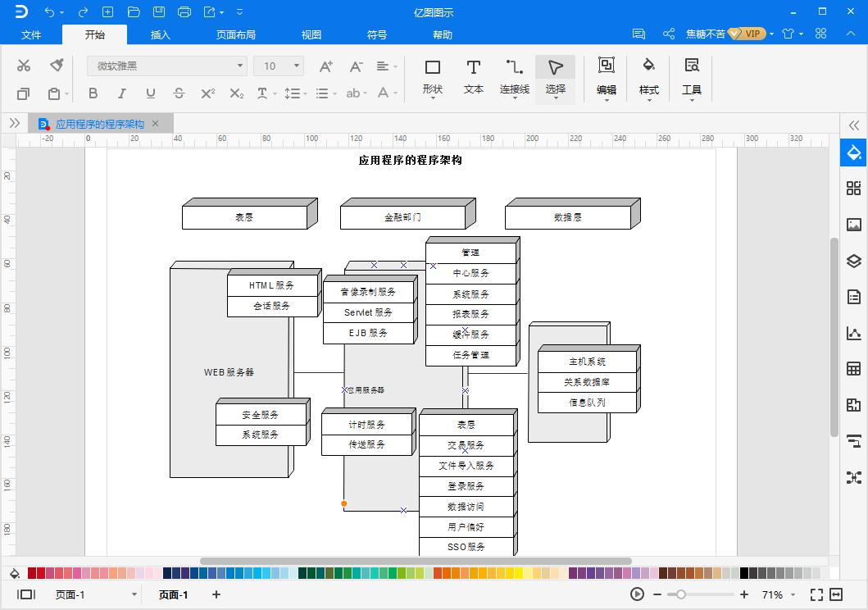This screenshot has height=610, width=868.
Task: Toggle italic formatting
Action: [121, 93]
